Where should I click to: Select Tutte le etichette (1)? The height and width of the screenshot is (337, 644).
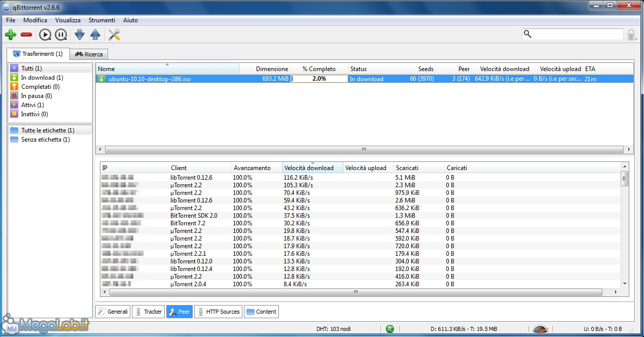(50, 130)
